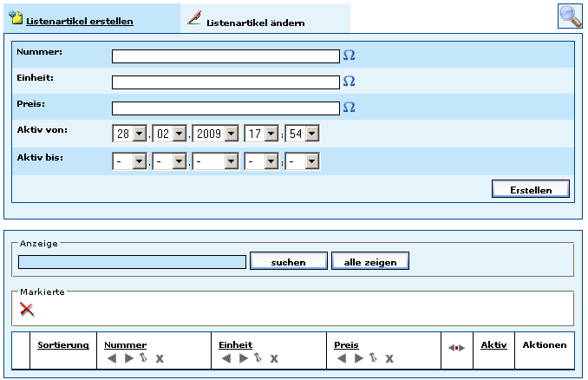Screen dimensions: 588x380
Task: Delete marked items with the red X icon
Action: point(27,309)
